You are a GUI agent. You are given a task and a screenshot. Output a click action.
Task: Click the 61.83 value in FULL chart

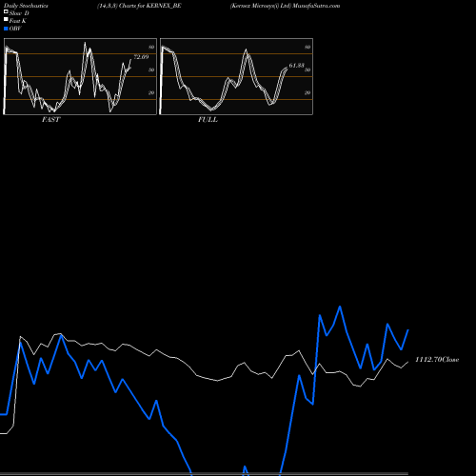(x=297, y=66)
